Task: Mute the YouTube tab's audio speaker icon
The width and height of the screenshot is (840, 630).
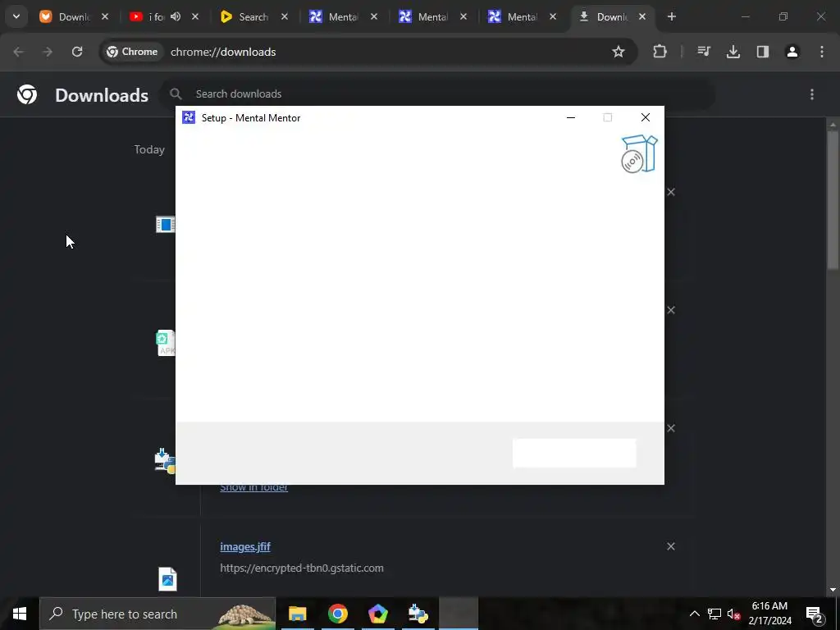Action: click(x=176, y=16)
